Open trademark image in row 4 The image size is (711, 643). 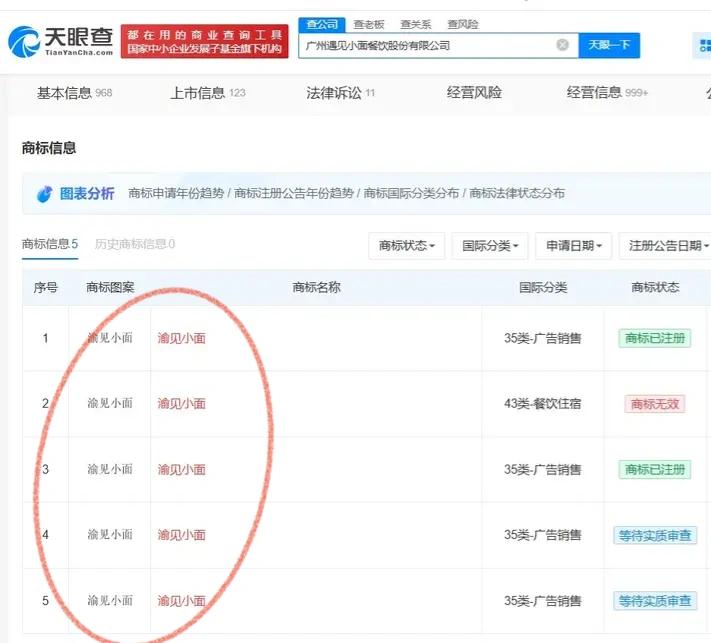[110, 535]
